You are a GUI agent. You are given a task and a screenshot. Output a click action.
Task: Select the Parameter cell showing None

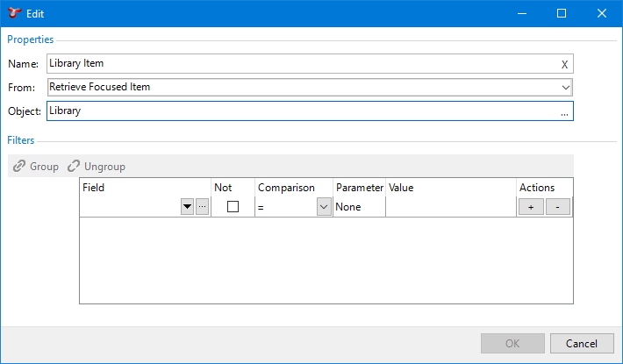[359, 207]
